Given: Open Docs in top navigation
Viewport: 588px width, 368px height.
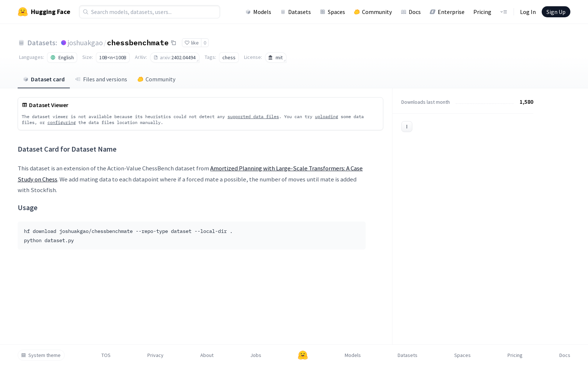Looking at the screenshot, I should tap(410, 12).
